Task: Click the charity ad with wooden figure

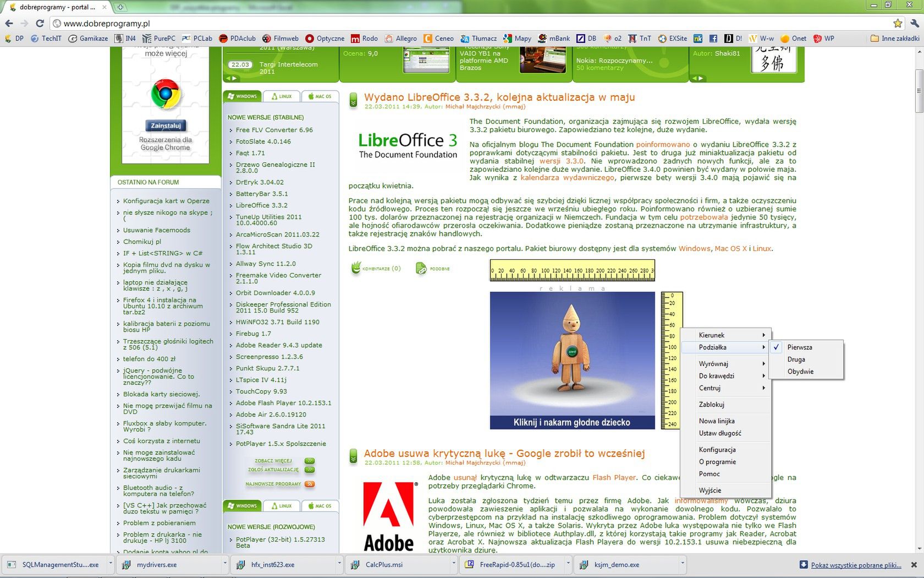Action: [572, 361]
